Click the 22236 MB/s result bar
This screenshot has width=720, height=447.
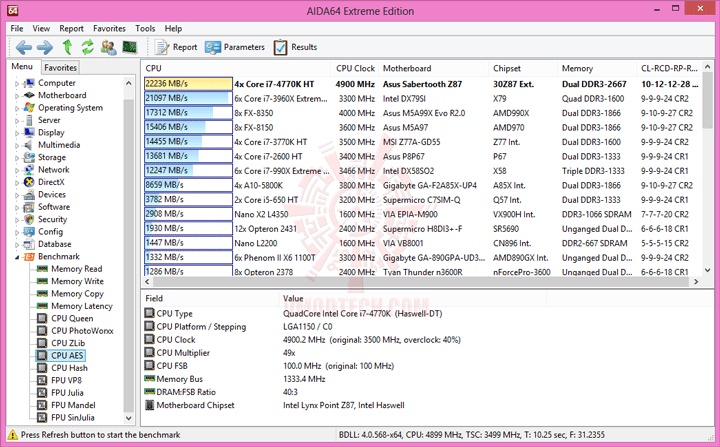pyautogui.click(x=188, y=84)
